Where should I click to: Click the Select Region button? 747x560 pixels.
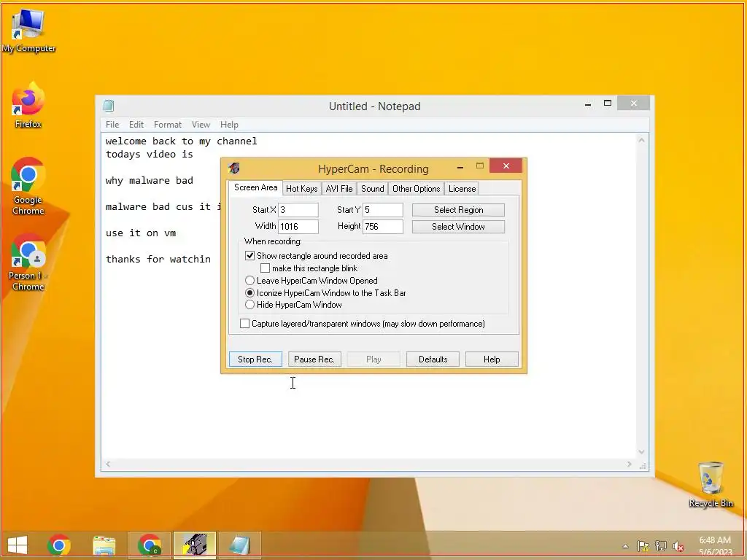(x=458, y=210)
